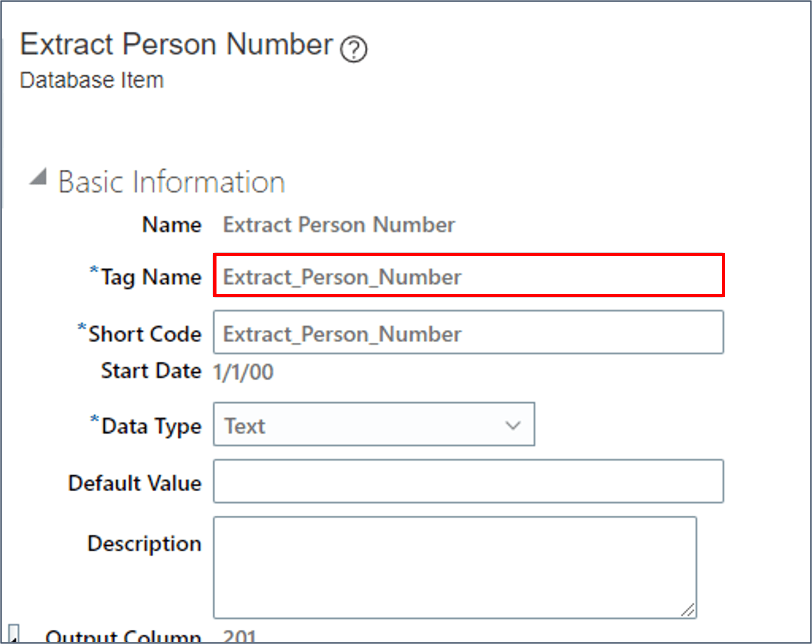
Task: Select the Name value Extract Person Number
Action: point(339,225)
